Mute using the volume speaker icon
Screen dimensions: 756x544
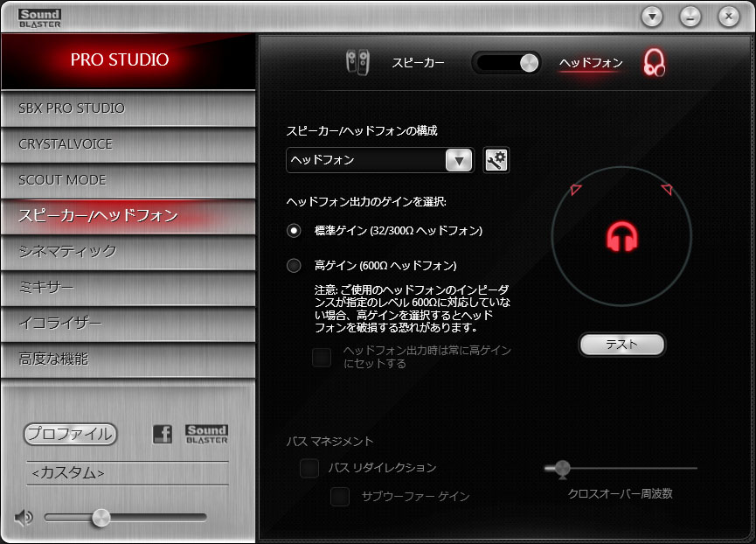click(x=24, y=518)
